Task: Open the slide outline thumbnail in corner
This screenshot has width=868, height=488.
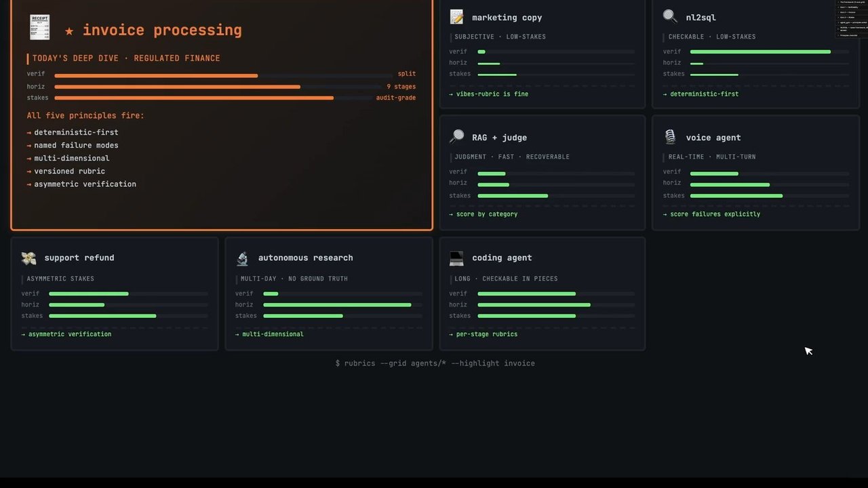Action: [x=852, y=18]
